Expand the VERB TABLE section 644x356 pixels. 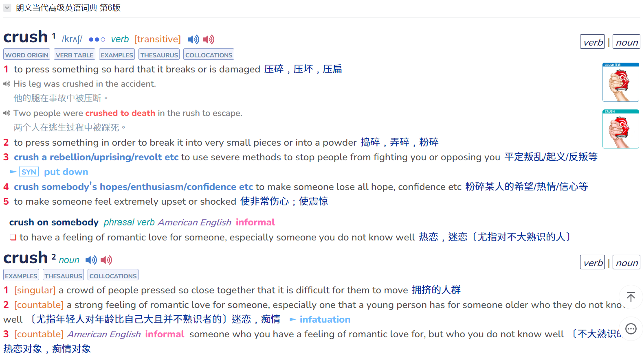(75, 55)
